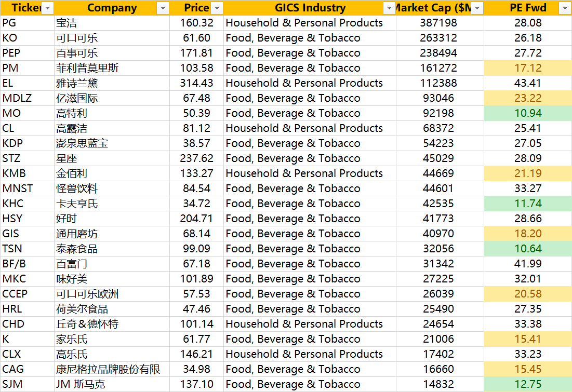The width and height of the screenshot is (572, 392).
Task: Select the CCEP ticker cell
Action: [x=28, y=294]
